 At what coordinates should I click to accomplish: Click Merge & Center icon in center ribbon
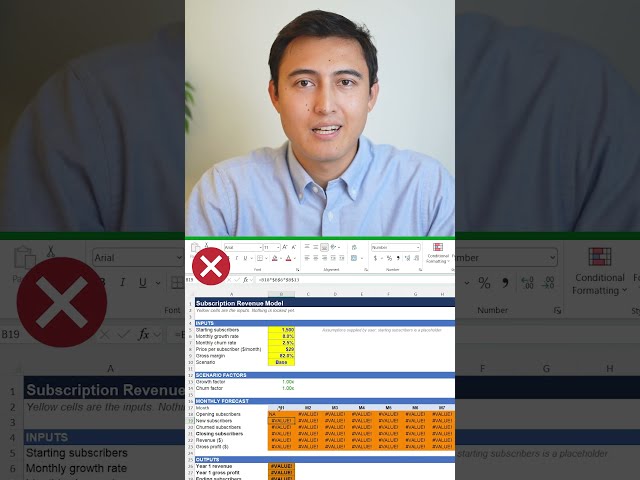(x=354, y=258)
